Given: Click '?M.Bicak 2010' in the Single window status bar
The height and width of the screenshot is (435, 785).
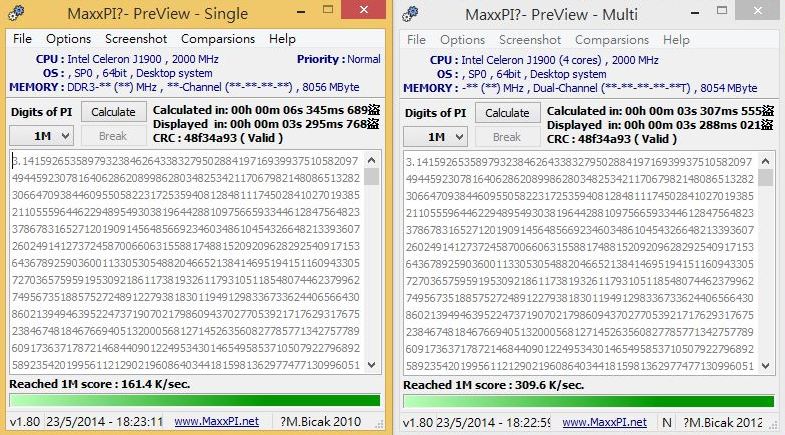Looking at the screenshot, I should pos(320,421).
